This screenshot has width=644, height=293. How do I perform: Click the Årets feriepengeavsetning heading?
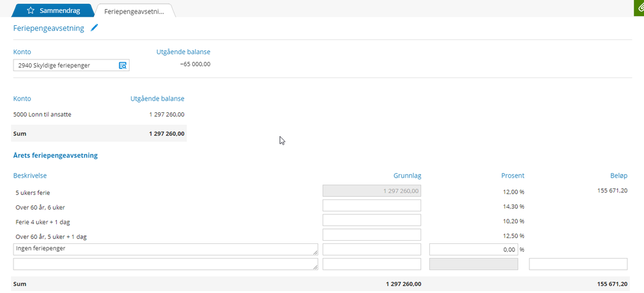[x=55, y=156]
